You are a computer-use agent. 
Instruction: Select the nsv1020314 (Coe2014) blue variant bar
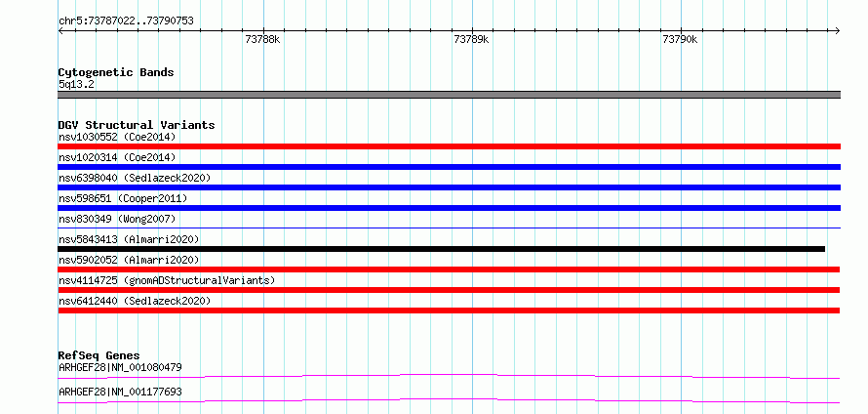coord(449,167)
